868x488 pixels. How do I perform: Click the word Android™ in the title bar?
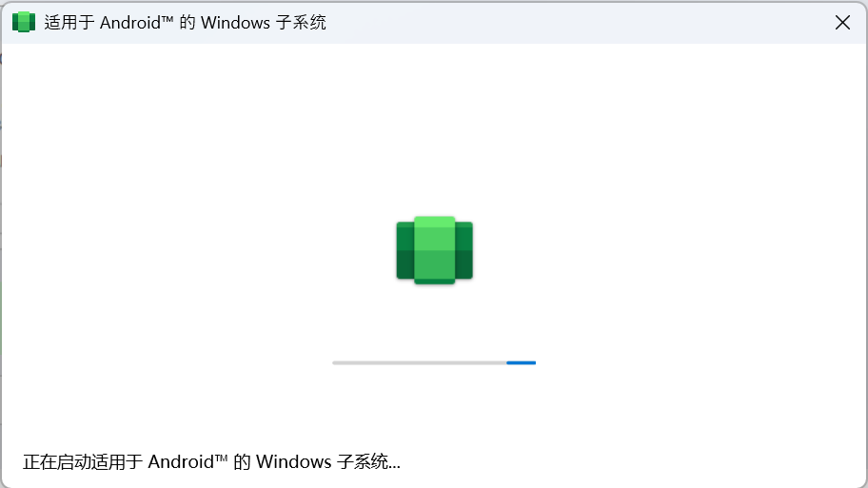(x=137, y=22)
